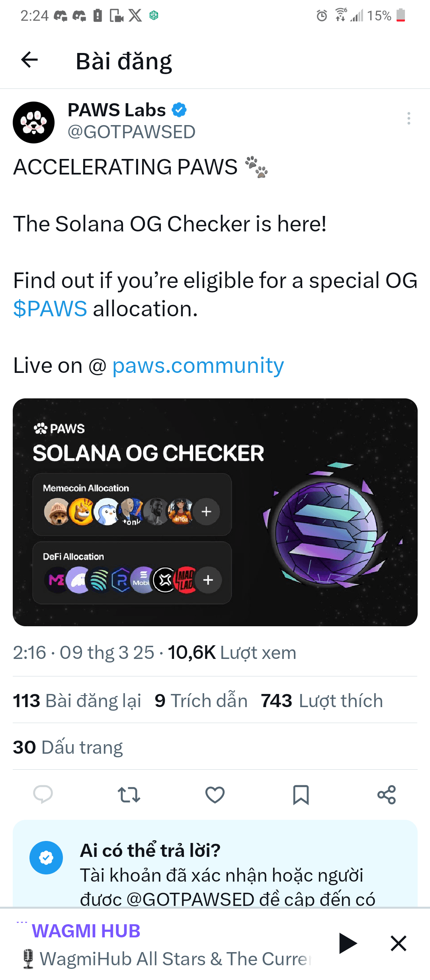Bookmark this post

tap(301, 795)
